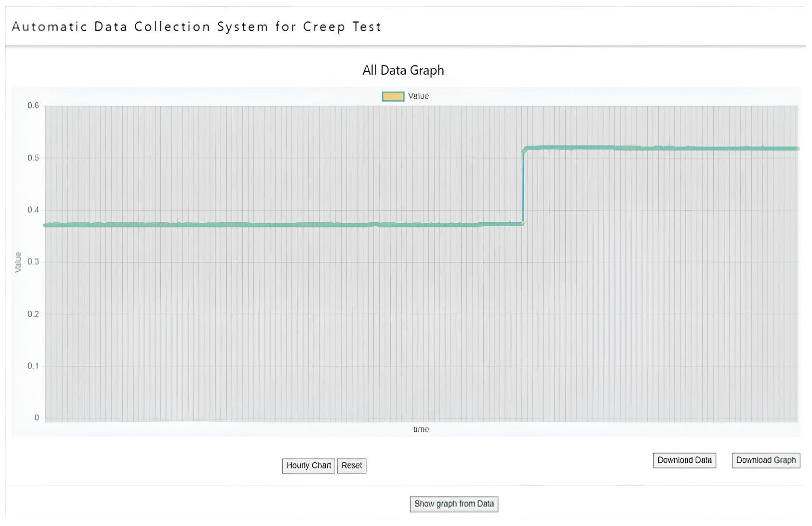Click the 0.1 y-axis tick label
Viewport: 812px width, 526px height.
pyautogui.click(x=33, y=366)
